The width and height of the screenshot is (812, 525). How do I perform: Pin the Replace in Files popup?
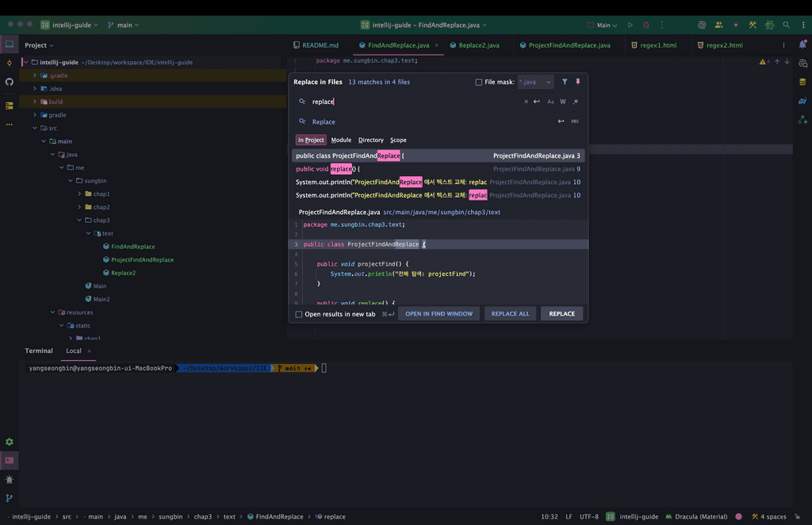[577, 82]
